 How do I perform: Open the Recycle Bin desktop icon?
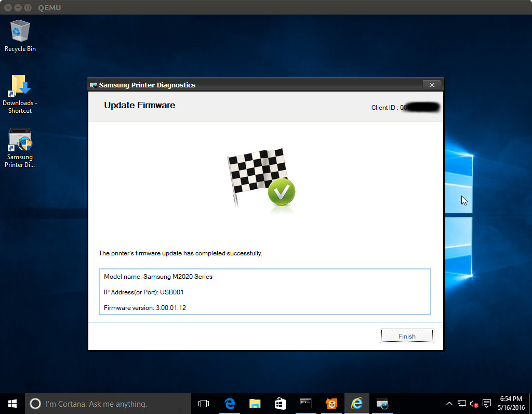[x=20, y=36]
